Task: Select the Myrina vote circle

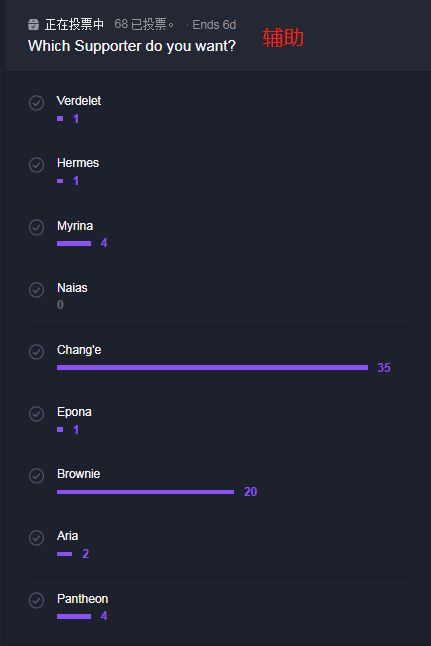Action: click(37, 227)
